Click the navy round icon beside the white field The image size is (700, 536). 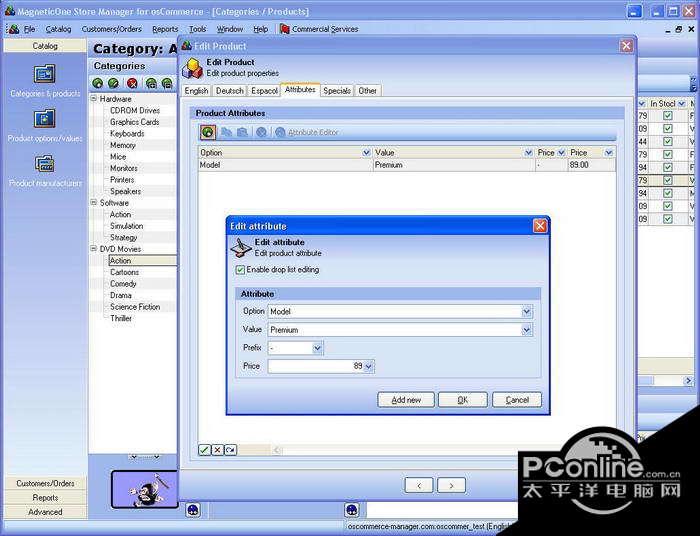click(x=352, y=510)
